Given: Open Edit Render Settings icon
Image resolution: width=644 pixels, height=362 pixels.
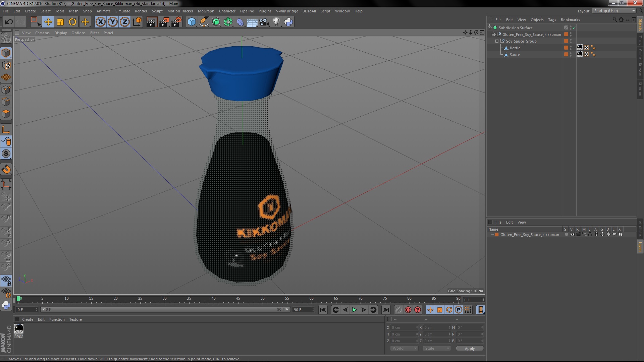Looking at the screenshot, I should [x=176, y=22].
